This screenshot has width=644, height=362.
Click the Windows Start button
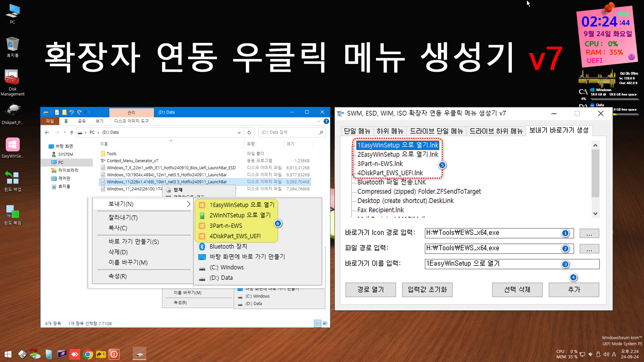click(8, 354)
